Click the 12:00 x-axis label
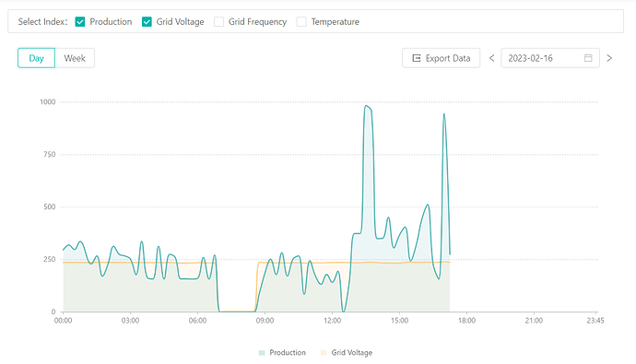Viewport: 636px width, 364px height. (x=332, y=321)
